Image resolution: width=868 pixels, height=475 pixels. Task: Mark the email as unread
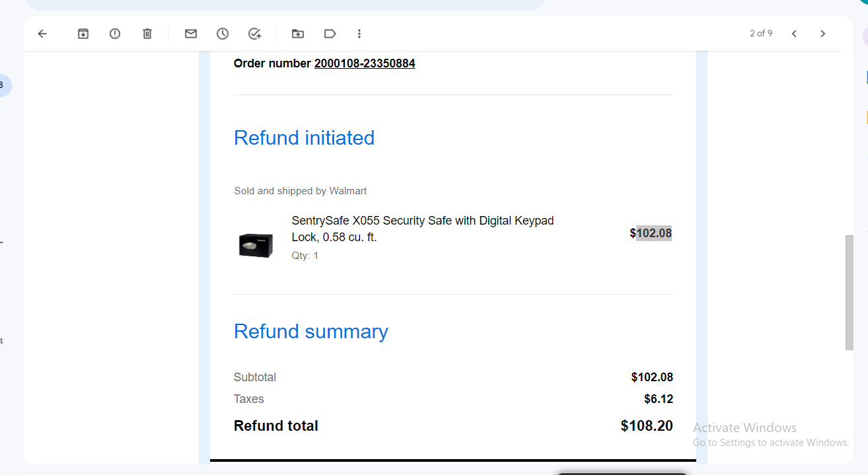pyautogui.click(x=191, y=34)
